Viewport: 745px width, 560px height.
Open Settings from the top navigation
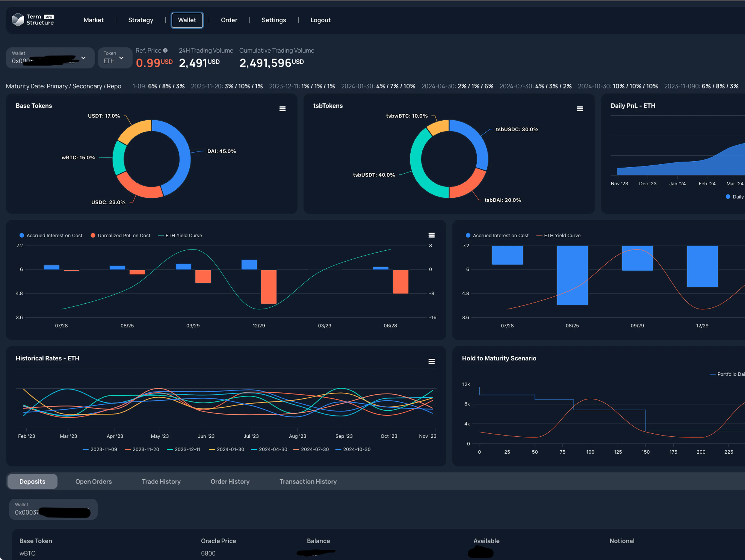(x=273, y=20)
